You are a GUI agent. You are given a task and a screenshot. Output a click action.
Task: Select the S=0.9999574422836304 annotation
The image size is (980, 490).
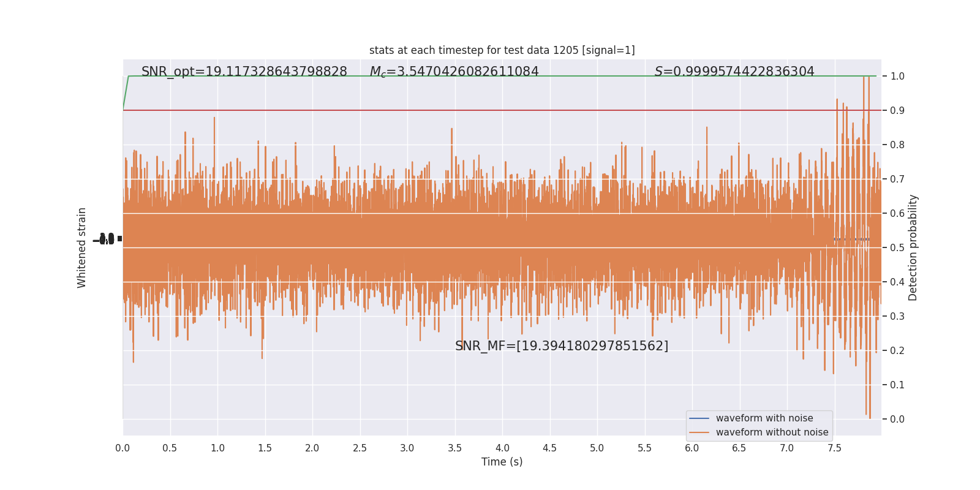coord(734,72)
